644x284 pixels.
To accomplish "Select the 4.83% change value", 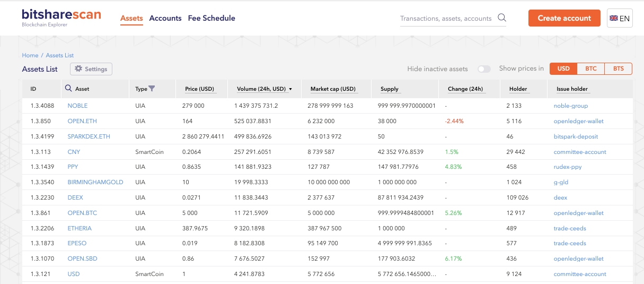I will tap(453, 167).
